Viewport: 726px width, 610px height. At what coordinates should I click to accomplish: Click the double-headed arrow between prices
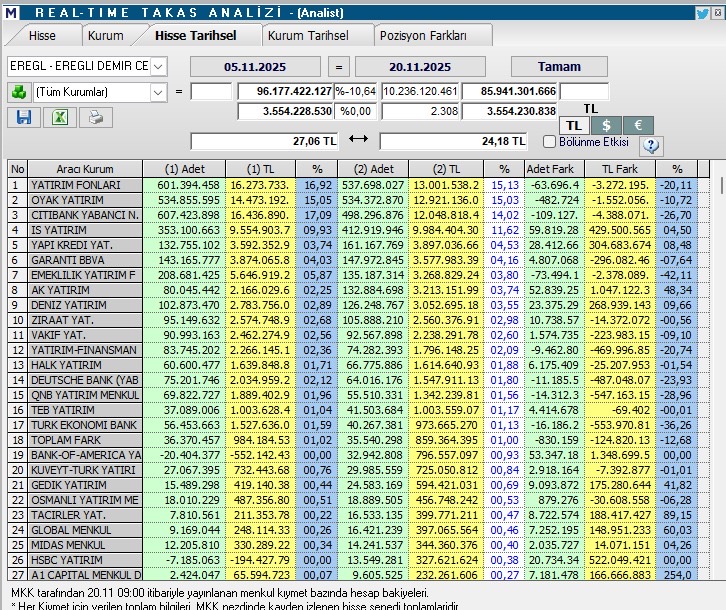point(359,140)
